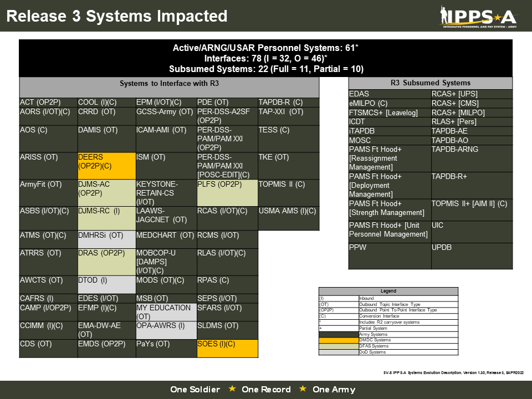
Task: Click the gold star after "One Record"
Action: tap(302, 389)
